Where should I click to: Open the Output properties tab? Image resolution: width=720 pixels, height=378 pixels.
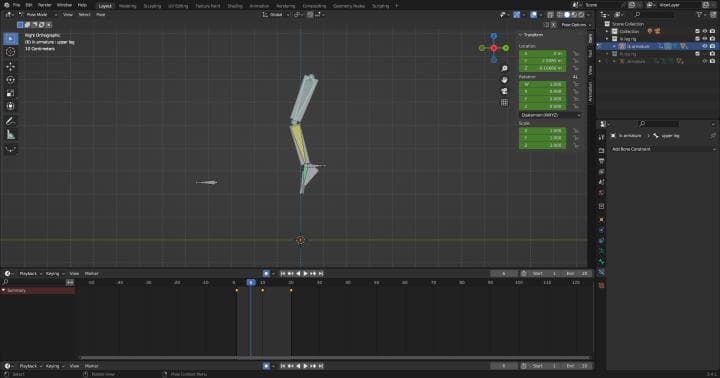tap(602, 161)
